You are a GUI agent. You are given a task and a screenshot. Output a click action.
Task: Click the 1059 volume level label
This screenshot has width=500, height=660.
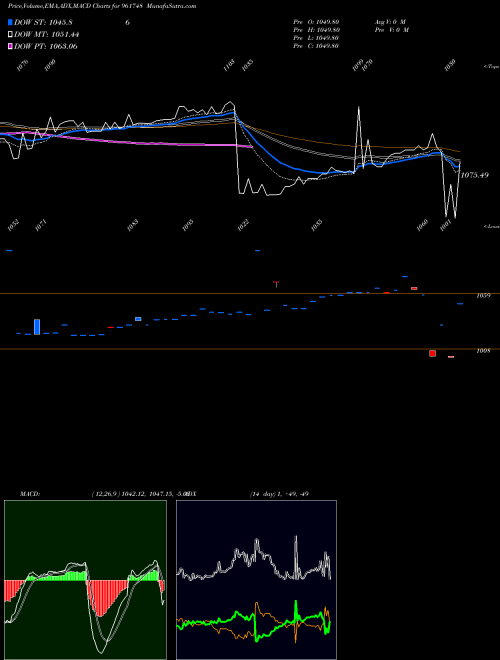pyautogui.click(x=483, y=295)
